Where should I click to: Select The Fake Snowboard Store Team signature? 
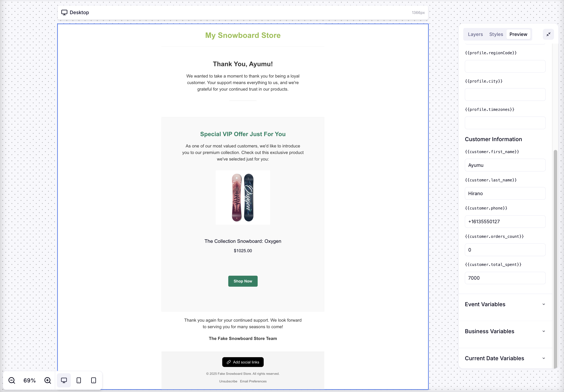[x=243, y=338]
